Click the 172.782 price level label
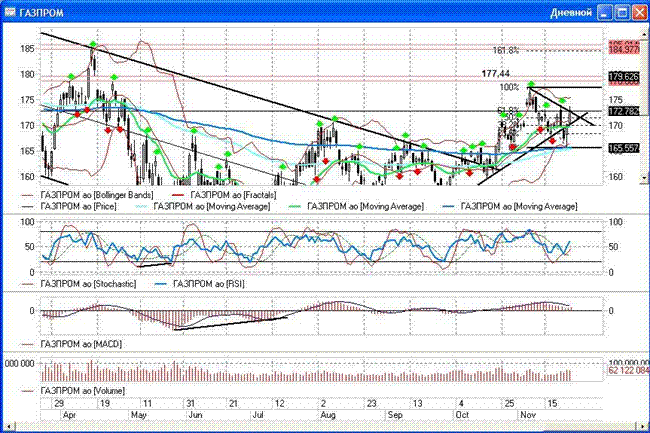The width and height of the screenshot is (650, 433). tap(624, 111)
